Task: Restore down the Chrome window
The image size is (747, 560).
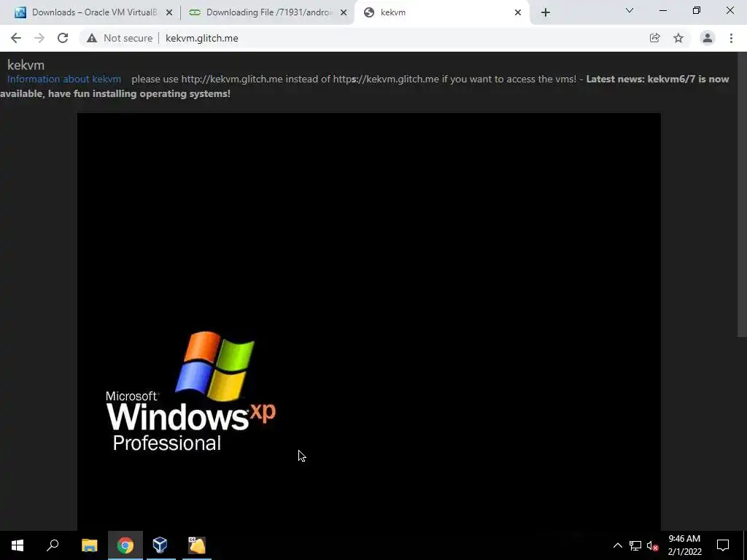Action: coord(697,10)
